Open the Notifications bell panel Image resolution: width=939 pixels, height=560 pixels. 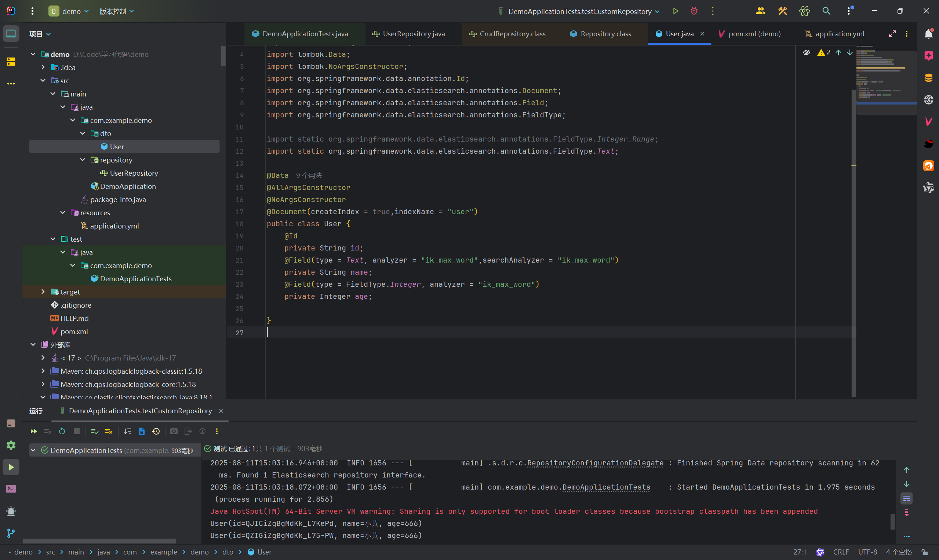point(928,34)
